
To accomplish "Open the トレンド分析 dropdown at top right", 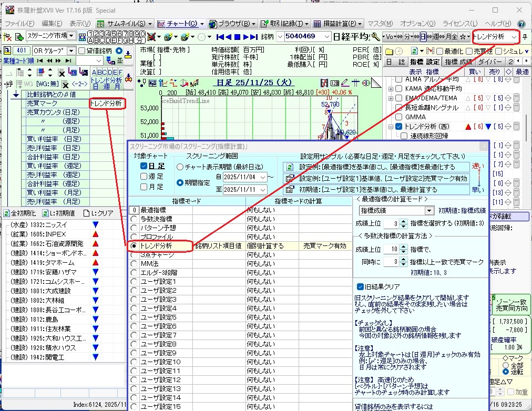I will point(514,37).
